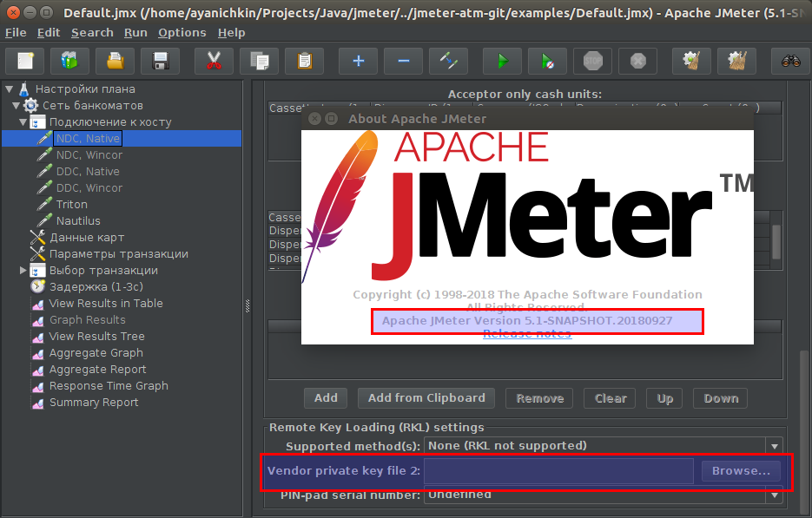Select the Задержка (1-3с) timer node
812x518 pixels.
pyautogui.click(x=96, y=286)
